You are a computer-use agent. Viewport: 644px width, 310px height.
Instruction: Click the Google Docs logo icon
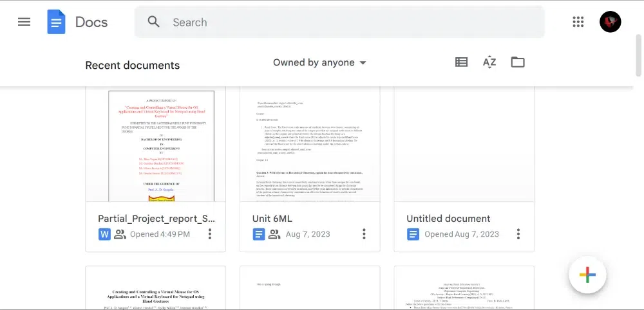pyautogui.click(x=56, y=22)
